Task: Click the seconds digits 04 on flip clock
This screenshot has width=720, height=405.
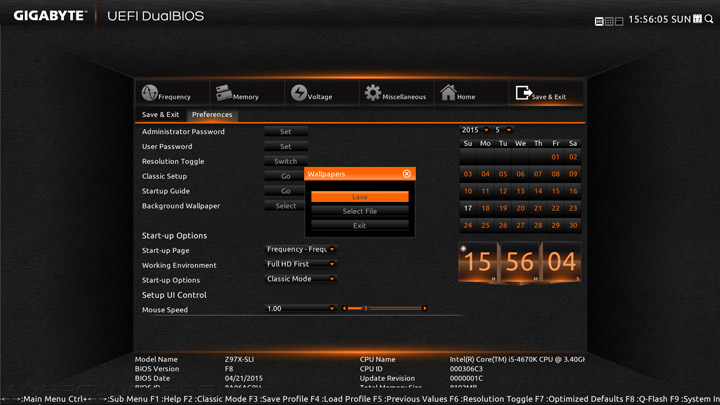Action: click(x=562, y=262)
